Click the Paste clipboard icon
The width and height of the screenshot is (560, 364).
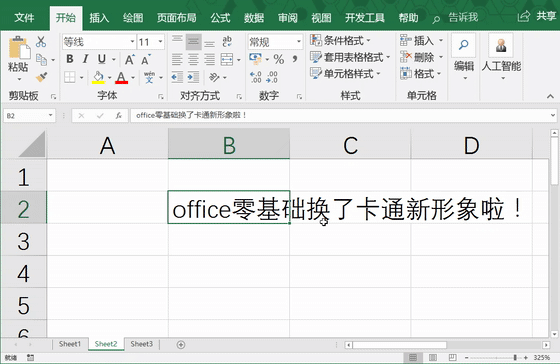[x=19, y=48]
